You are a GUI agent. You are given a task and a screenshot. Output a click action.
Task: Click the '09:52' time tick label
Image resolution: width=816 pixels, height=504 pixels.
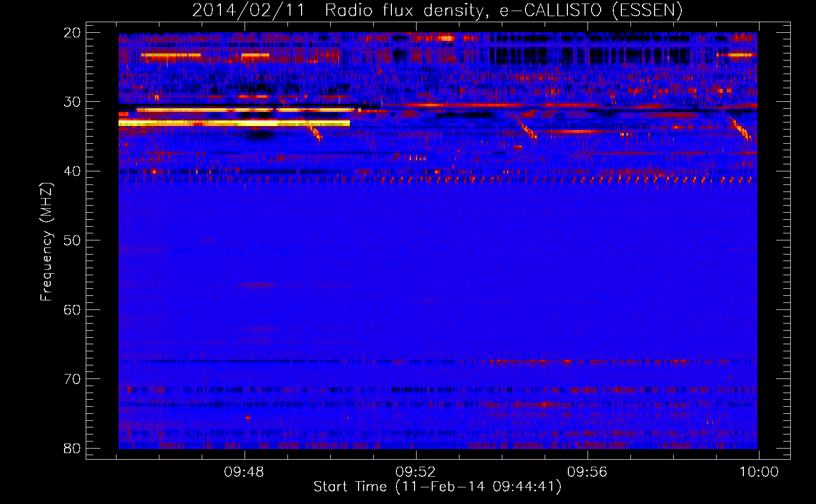[x=416, y=472]
